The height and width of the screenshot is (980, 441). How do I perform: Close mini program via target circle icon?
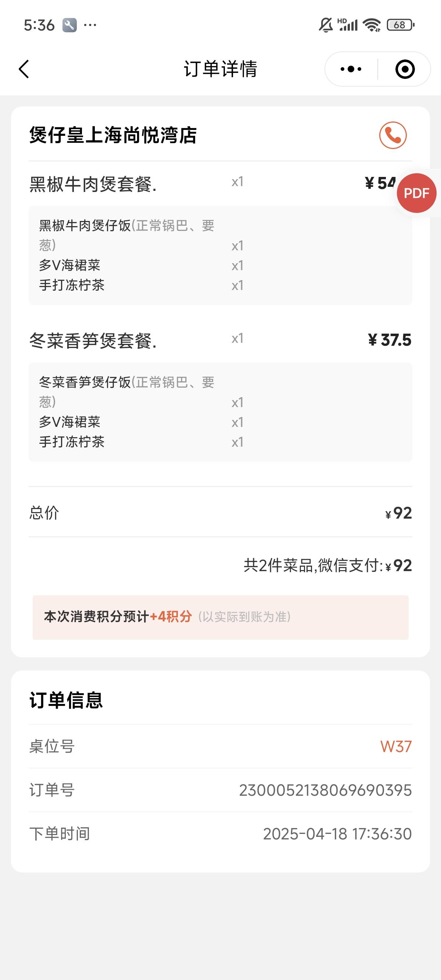405,69
